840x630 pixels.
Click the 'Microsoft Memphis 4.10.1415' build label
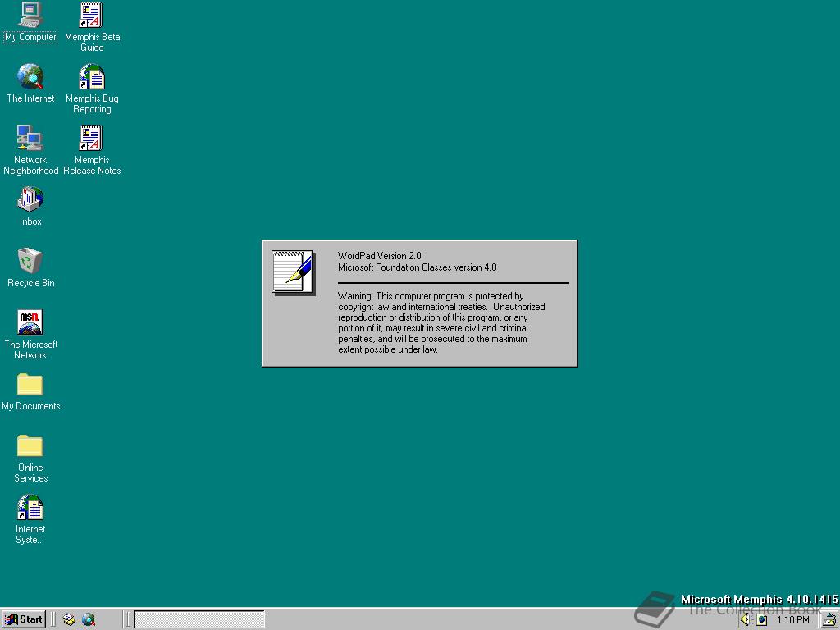click(759, 600)
